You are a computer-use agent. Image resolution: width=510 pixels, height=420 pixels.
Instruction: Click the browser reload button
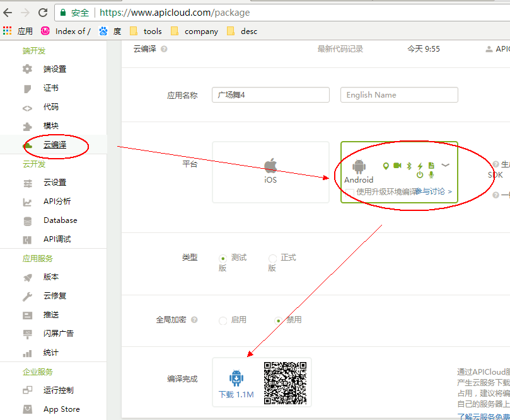pos(43,13)
